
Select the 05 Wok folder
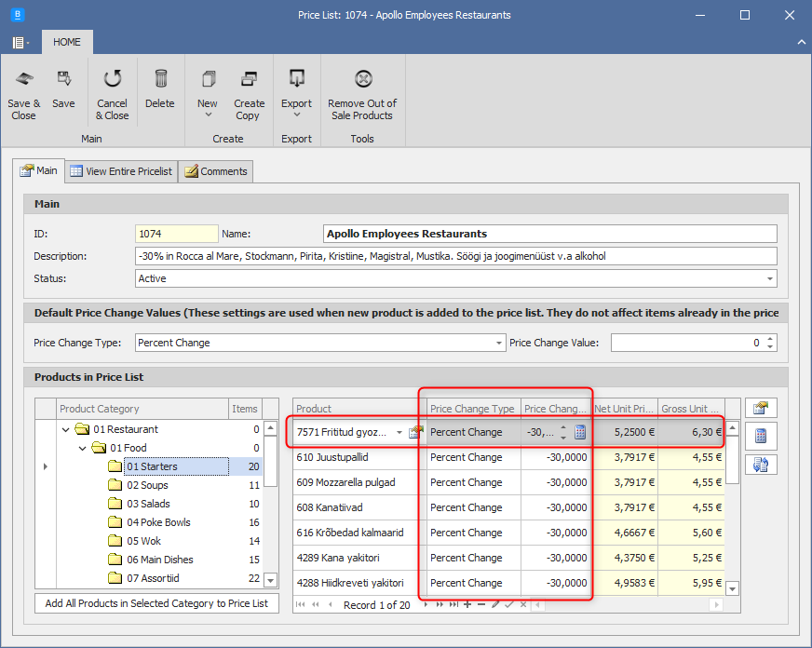click(x=144, y=541)
